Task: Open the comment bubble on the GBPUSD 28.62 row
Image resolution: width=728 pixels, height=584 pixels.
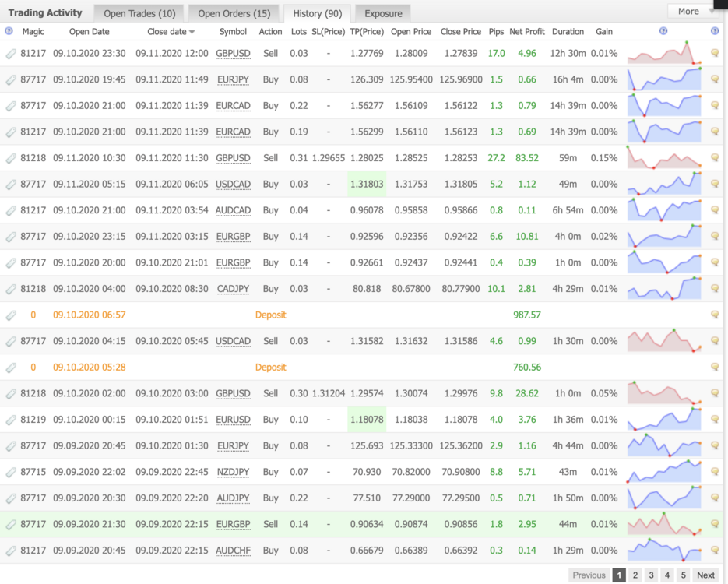Action: (x=715, y=392)
